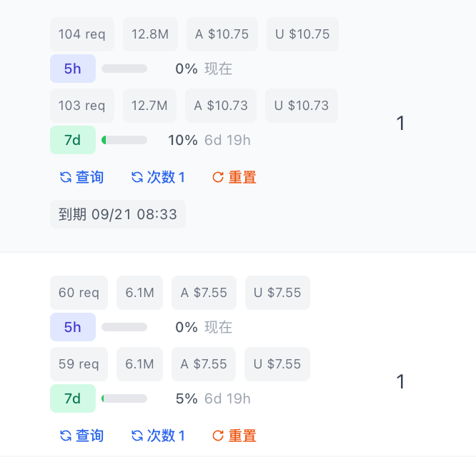Click the 5h badge in the second card
476x457 pixels.
coord(73,327)
